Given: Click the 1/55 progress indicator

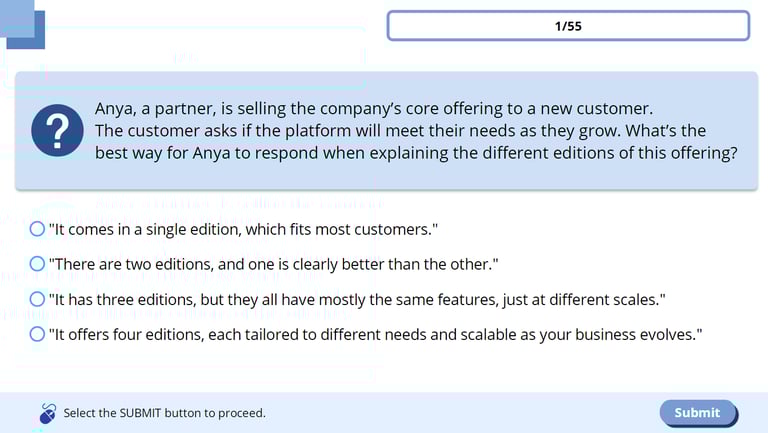Looking at the screenshot, I should 568,26.
